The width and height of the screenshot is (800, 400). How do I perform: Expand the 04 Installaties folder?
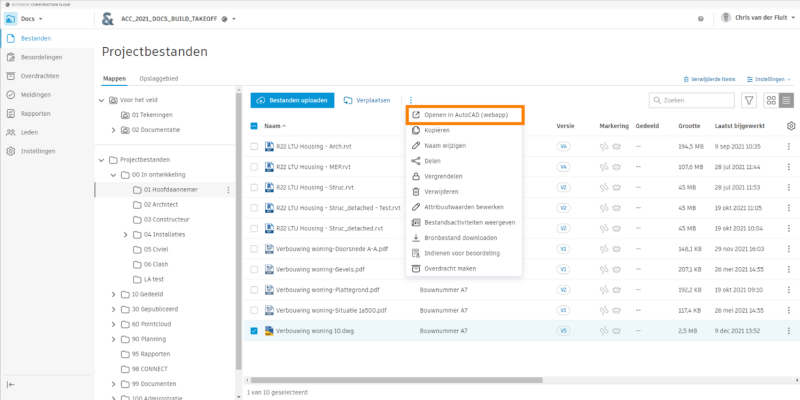coord(125,234)
